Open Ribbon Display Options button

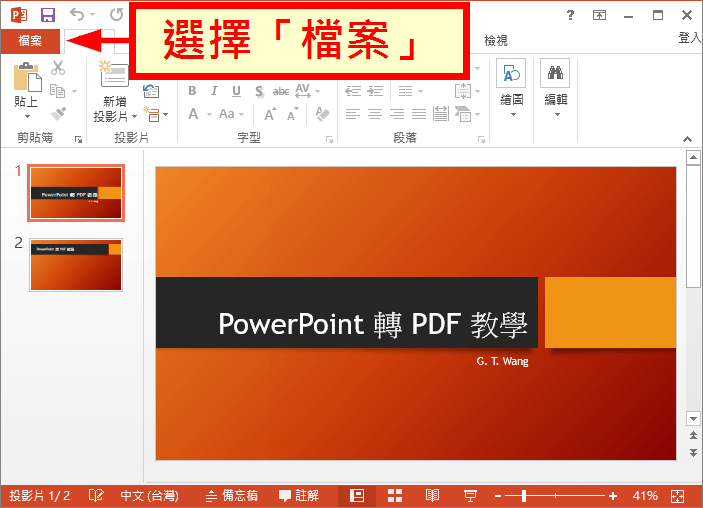(x=599, y=16)
